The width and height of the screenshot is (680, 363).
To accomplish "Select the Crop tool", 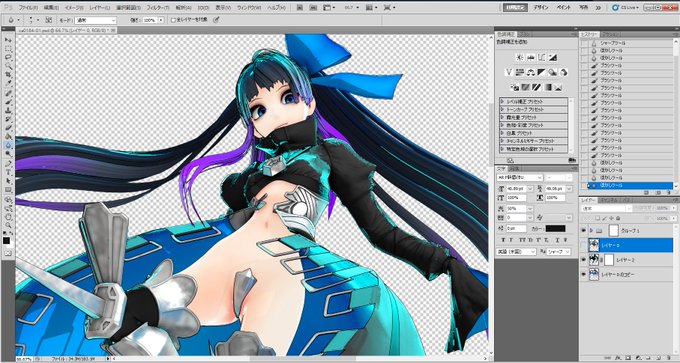I will [x=8, y=75].
